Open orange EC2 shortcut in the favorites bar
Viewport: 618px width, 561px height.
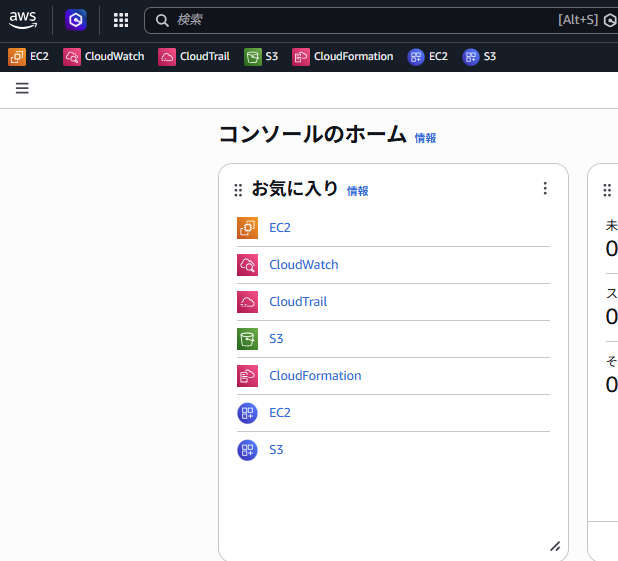(x=29, y=57)
